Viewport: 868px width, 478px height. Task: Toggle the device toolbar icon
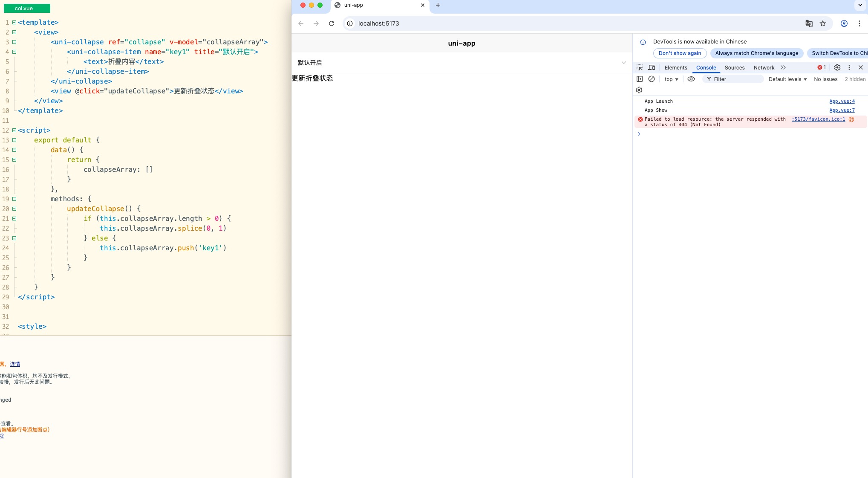[x=652, y=67]
